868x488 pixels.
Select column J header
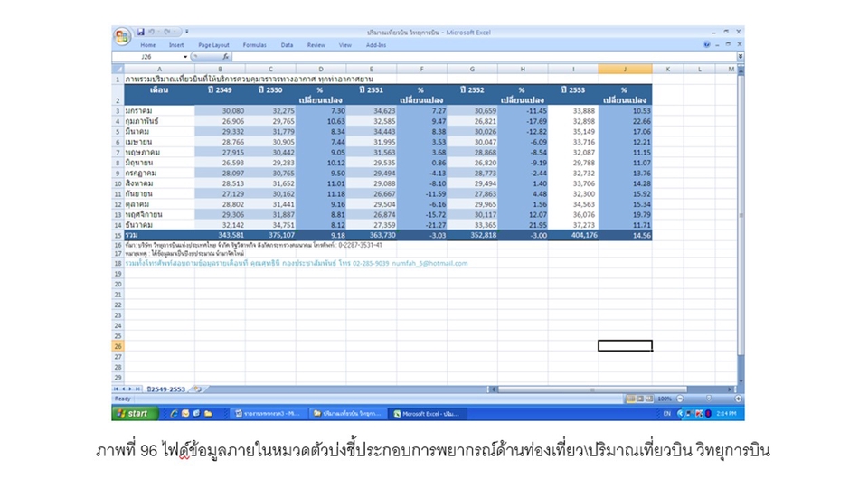pyautogui.click(x=625, y=70)
